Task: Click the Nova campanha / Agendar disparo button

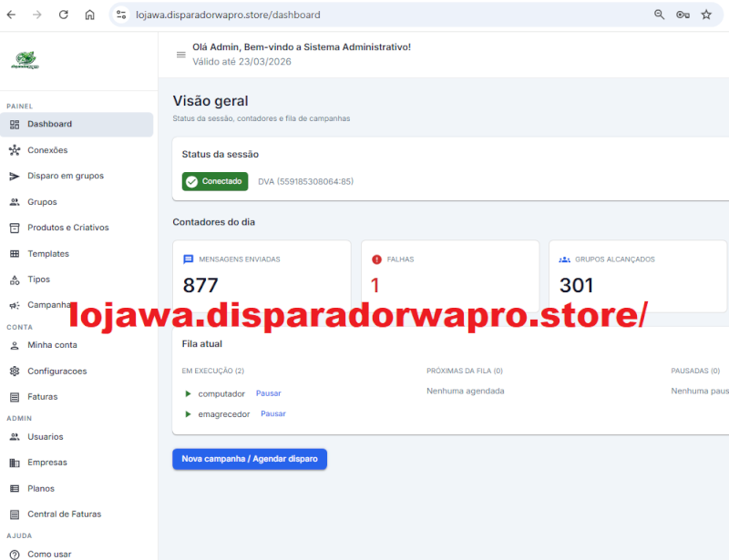Action: (249, 458)
